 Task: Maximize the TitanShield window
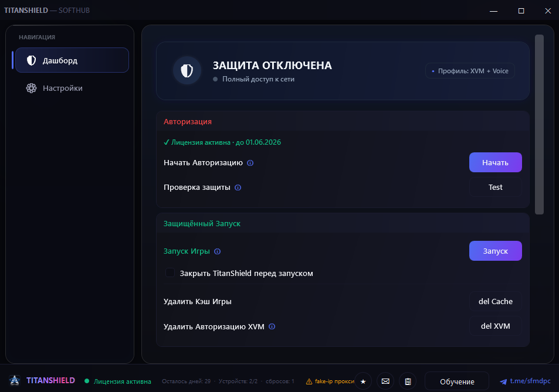(x=521, y=11)
